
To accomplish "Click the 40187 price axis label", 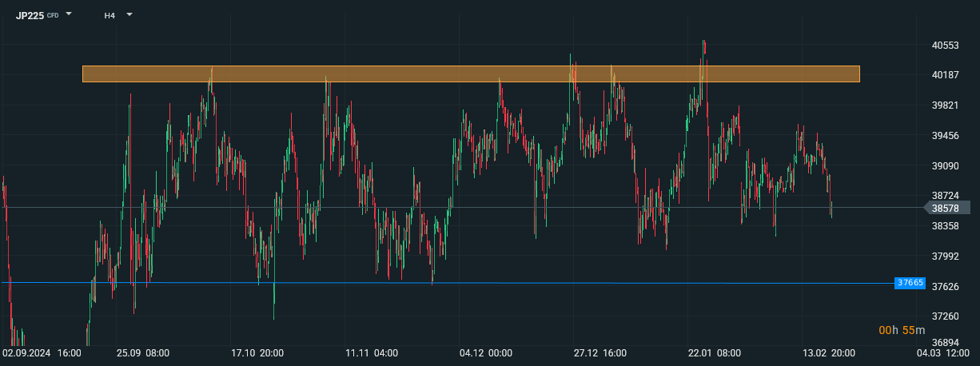I will (x=946, y=75).
